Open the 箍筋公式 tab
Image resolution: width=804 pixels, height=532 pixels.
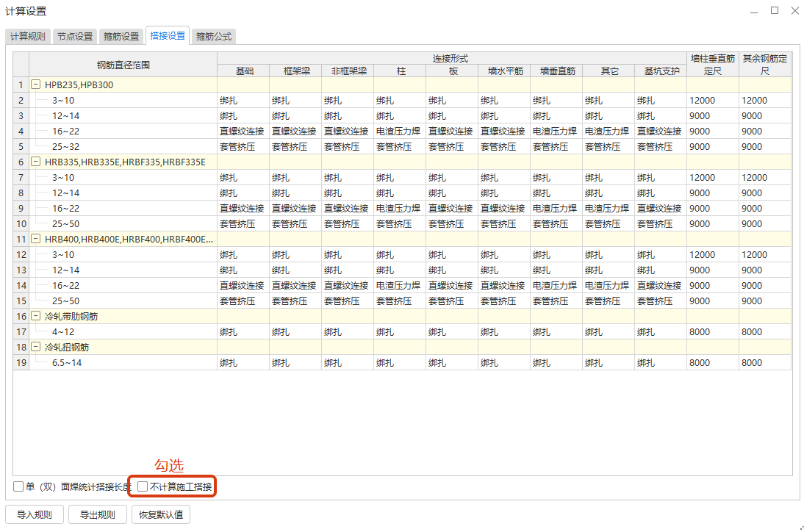pos(215,36)
